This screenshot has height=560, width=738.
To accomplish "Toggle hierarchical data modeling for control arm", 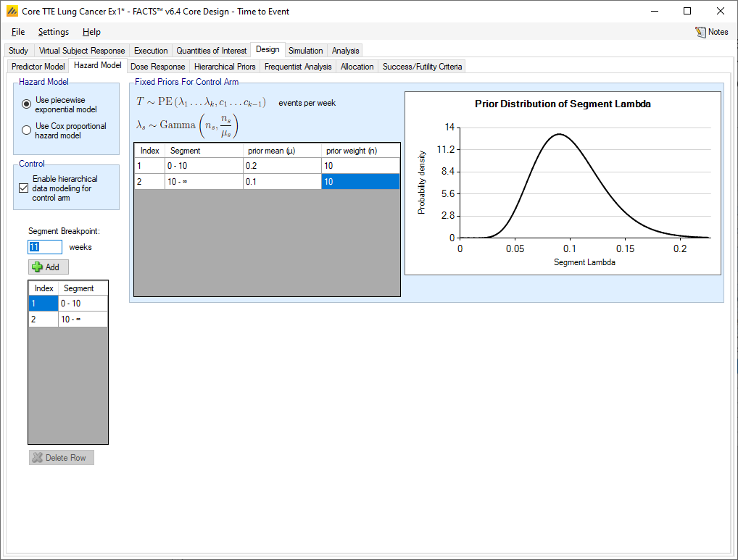I will (24, 188).
